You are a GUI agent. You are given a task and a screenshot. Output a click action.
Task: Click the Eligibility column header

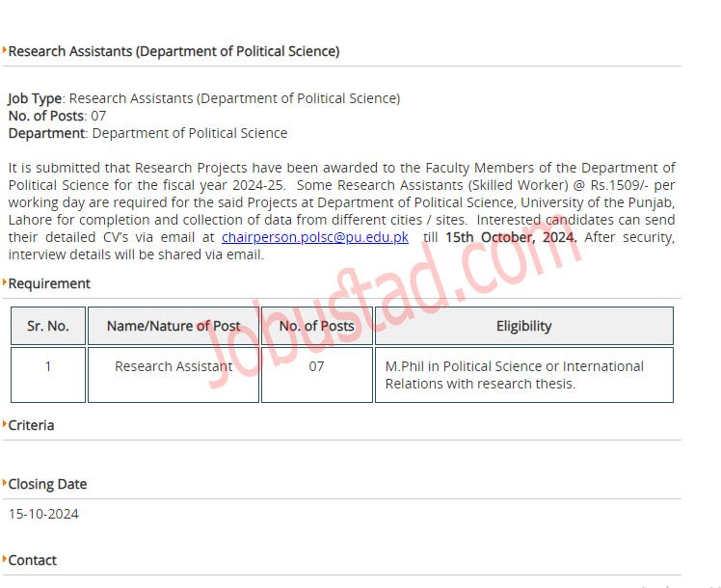coord(524,326)
